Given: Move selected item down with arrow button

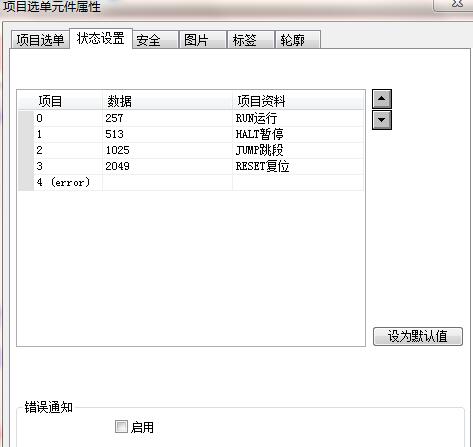Looking at the screenshot, I should 382,120.
